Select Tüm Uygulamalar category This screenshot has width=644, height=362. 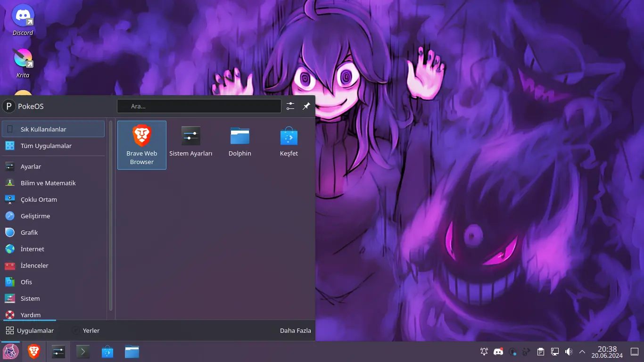pos(53,146)
